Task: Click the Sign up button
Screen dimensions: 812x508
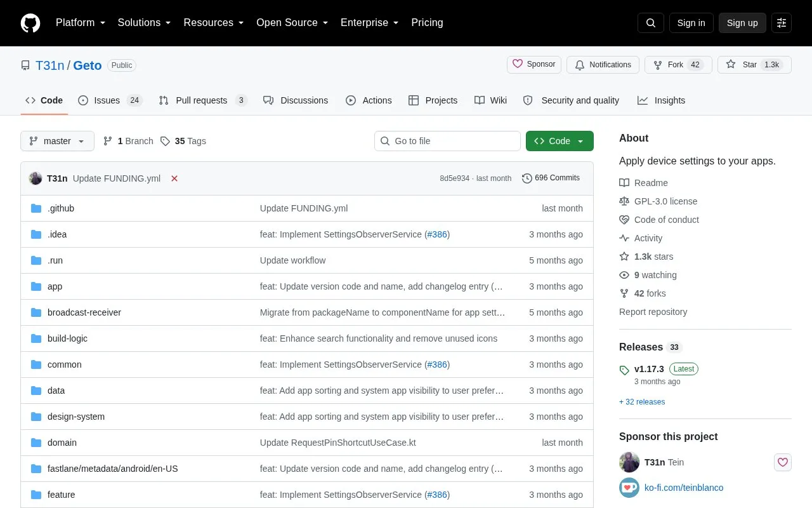Action: (742, 23)
